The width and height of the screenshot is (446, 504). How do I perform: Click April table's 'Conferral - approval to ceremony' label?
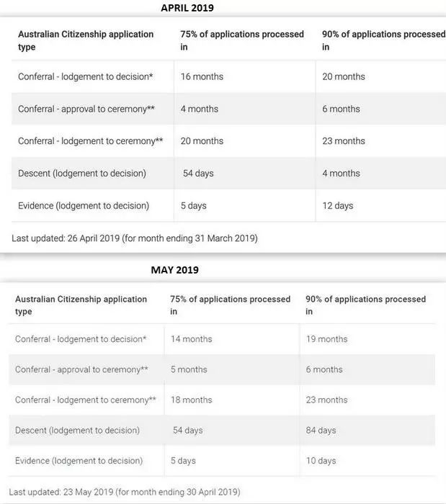point(89,109)
